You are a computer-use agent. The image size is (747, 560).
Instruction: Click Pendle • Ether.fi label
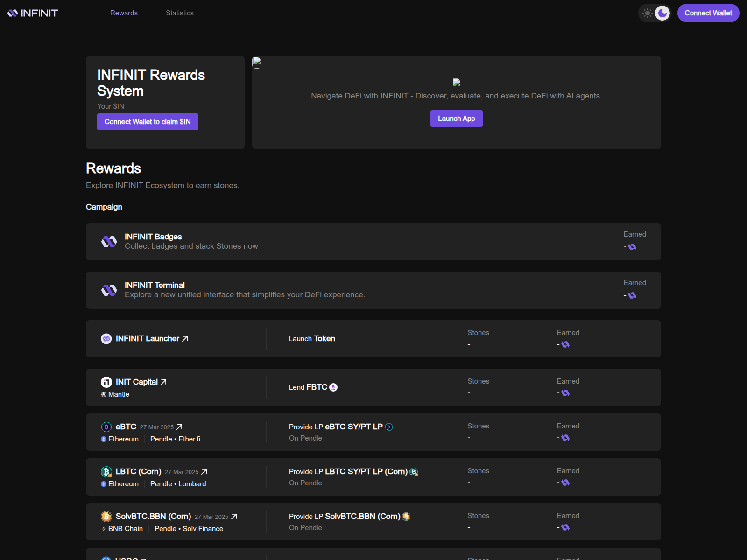(175, 439)
